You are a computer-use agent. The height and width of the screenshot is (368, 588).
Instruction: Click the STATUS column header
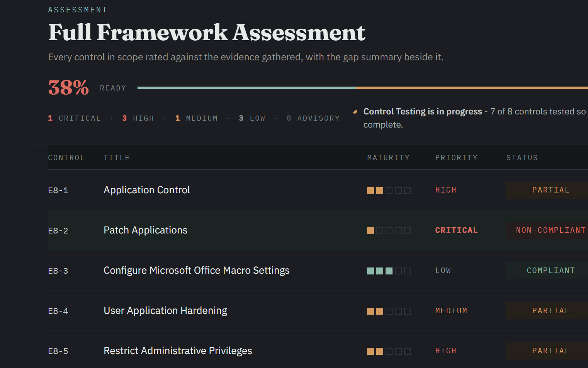[522, 158]
